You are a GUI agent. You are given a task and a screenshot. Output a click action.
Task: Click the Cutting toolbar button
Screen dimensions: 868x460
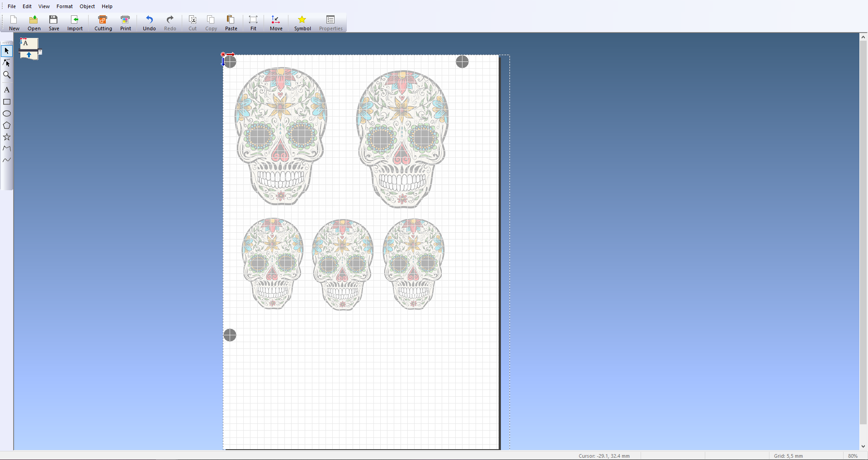click(103, 23)
